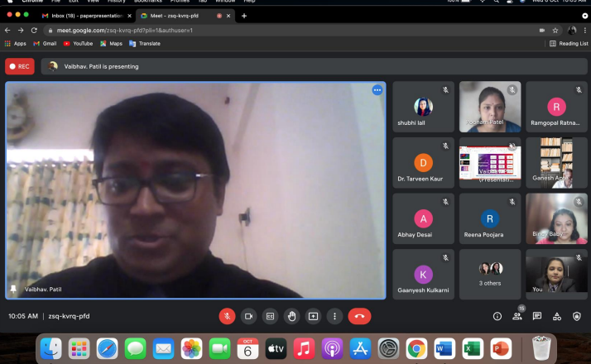Bookmark this page with star icon
Screen dimensions: 591x364
(555, 30)
